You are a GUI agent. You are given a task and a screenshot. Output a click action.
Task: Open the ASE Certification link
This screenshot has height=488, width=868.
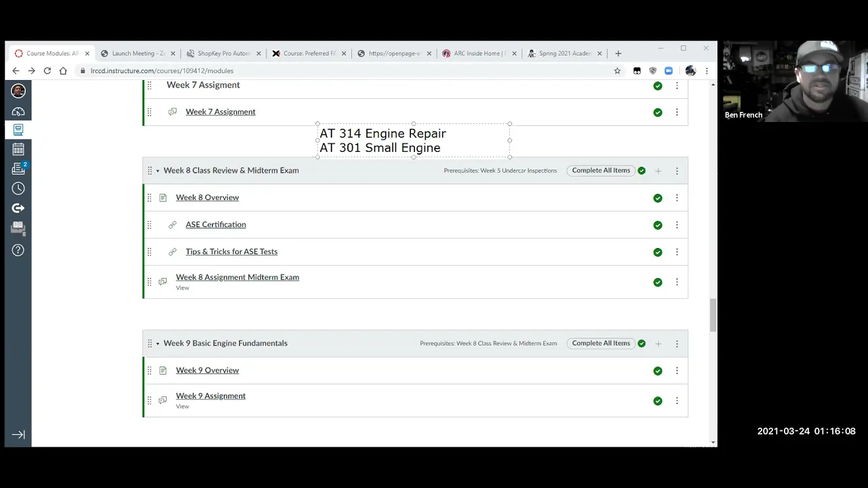pos(216,224)
